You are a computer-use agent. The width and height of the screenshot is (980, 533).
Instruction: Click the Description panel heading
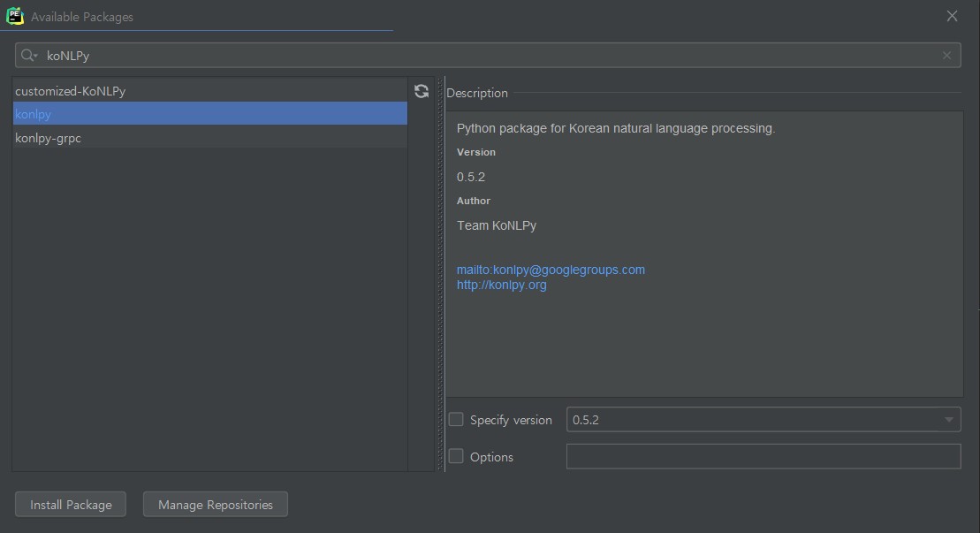(477, 93)
